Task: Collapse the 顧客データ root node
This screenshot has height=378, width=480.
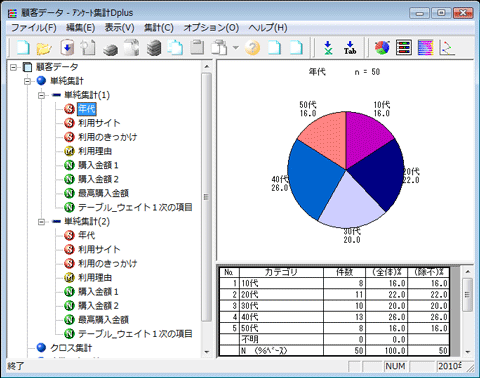Action: (x=13, y=68)
